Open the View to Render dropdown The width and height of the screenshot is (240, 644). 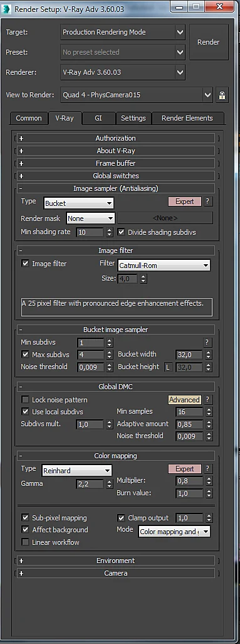coord(137,95)
